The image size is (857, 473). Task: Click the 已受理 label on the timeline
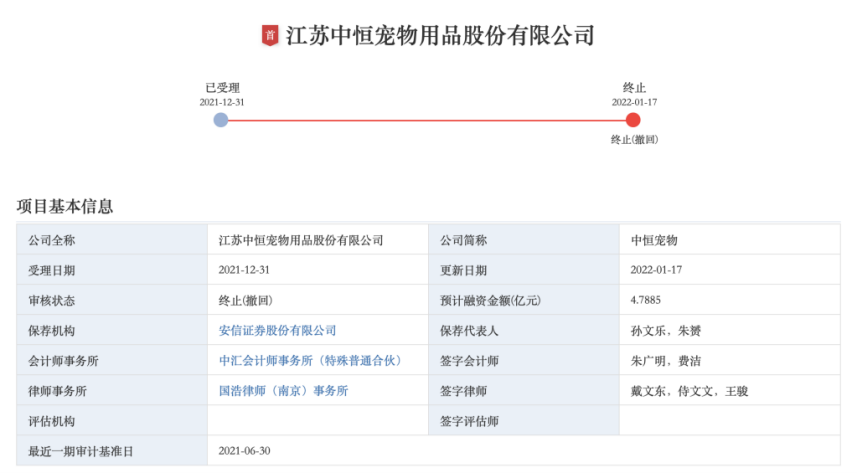click(x=222, y=87)
